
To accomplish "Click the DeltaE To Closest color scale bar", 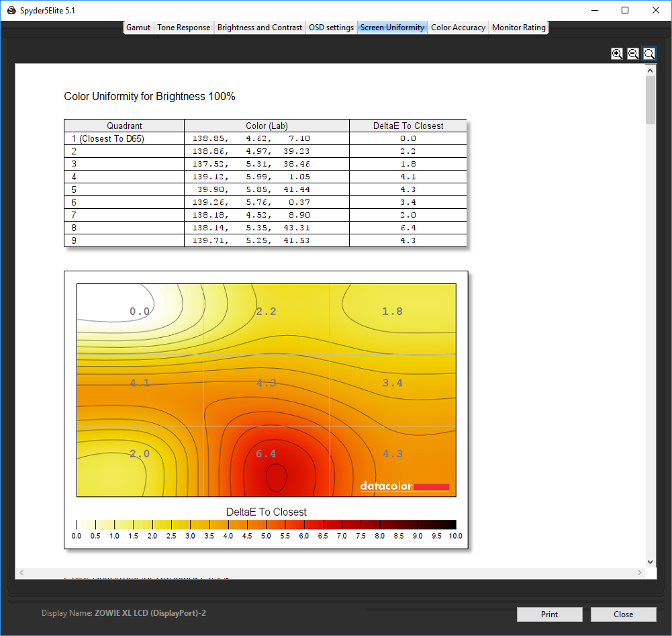I will (x=267, y=525).
